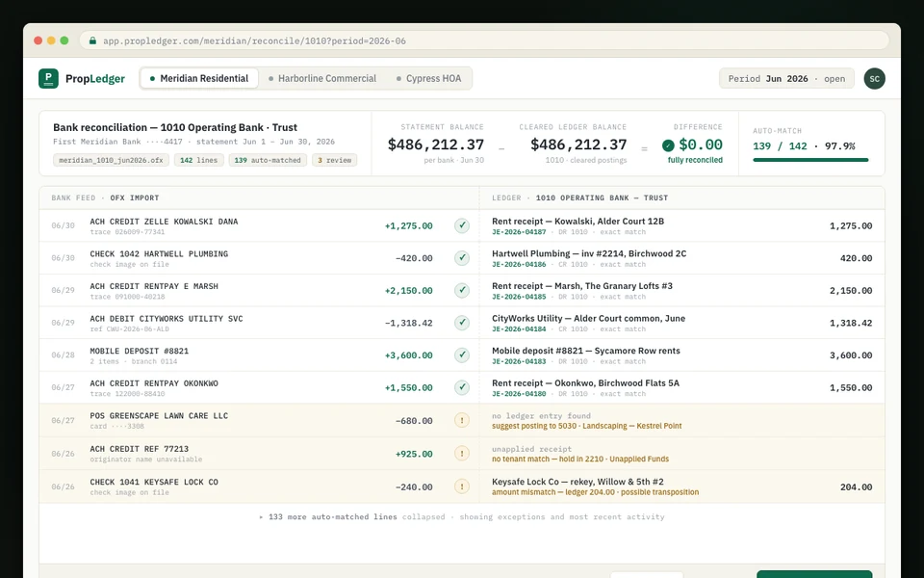Click the fully reconciled status text
Image resolution: width=924 pixels, height=578 pixels.
tap(695, 160)
